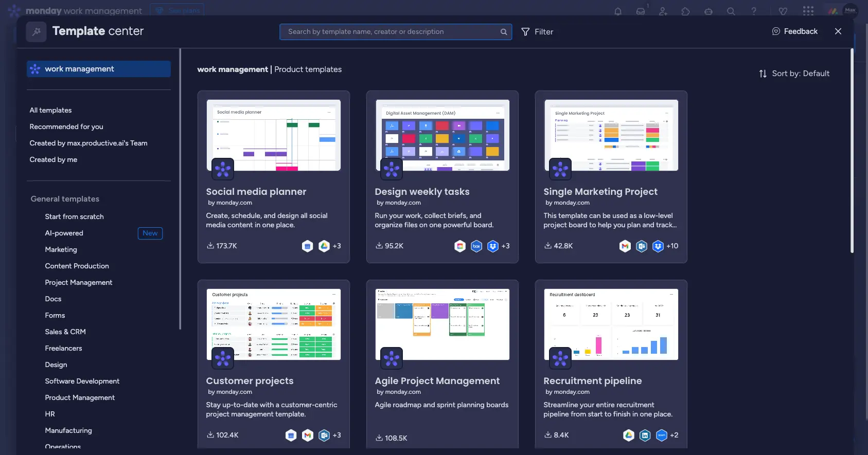Open the Marketing templates category
868x455 pixels.
click(61, 249)
